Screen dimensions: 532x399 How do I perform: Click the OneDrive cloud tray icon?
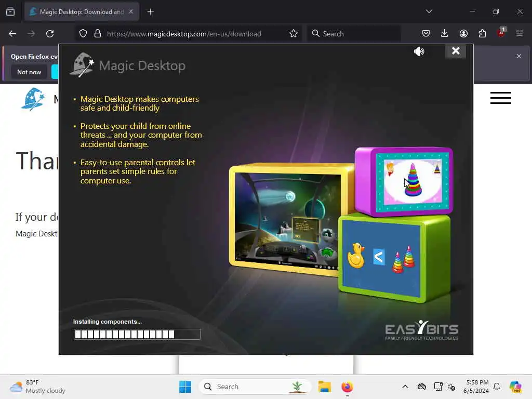click(x=422, y=387)
